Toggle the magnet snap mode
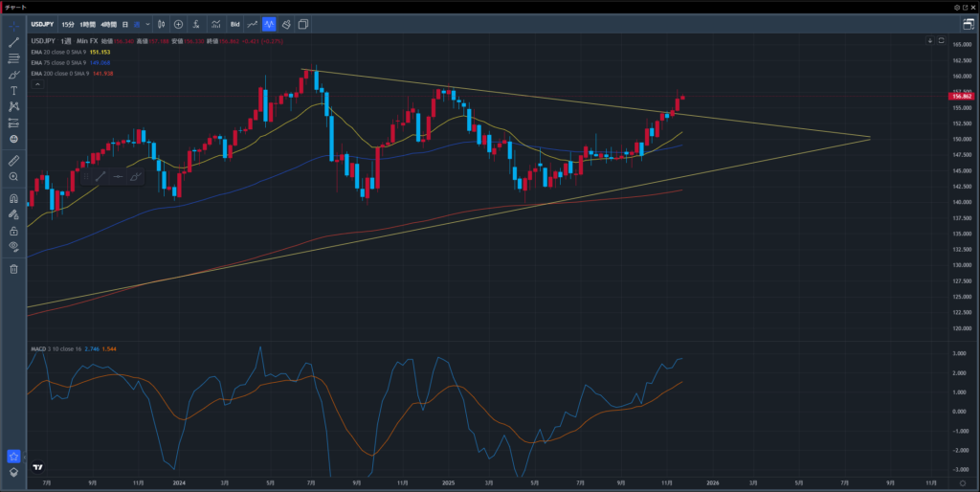Image resolution: width=980 pixels, height=492 pixels. point(13,199)
